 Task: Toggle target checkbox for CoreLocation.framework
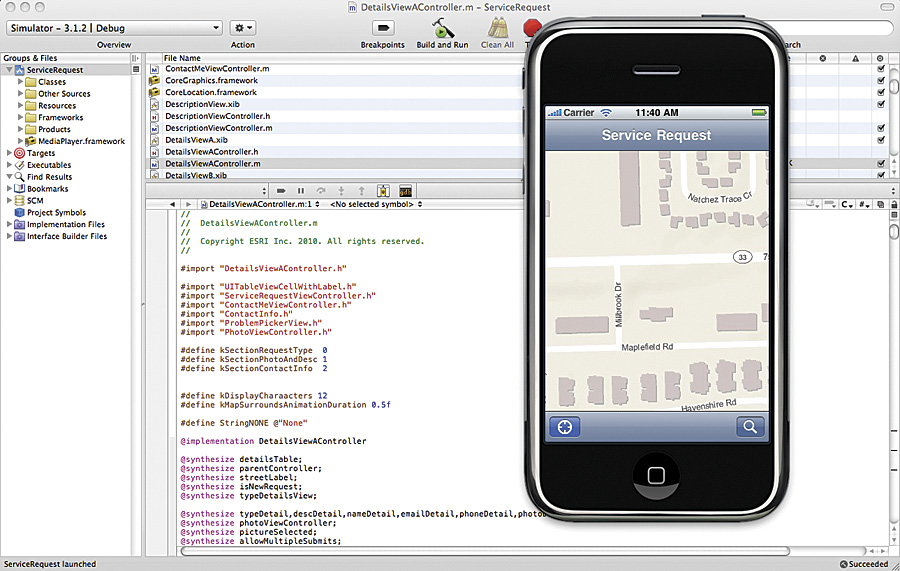coord(880,92)
